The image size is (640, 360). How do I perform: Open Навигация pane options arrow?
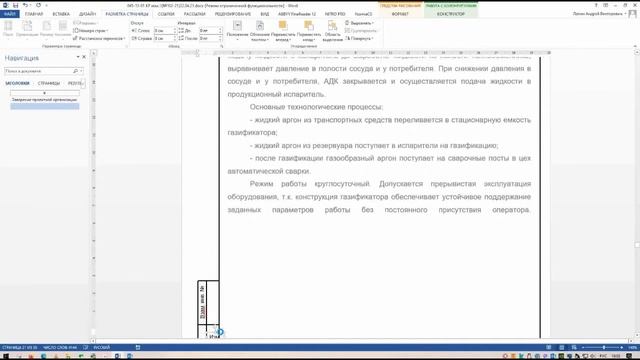(78, 57)
